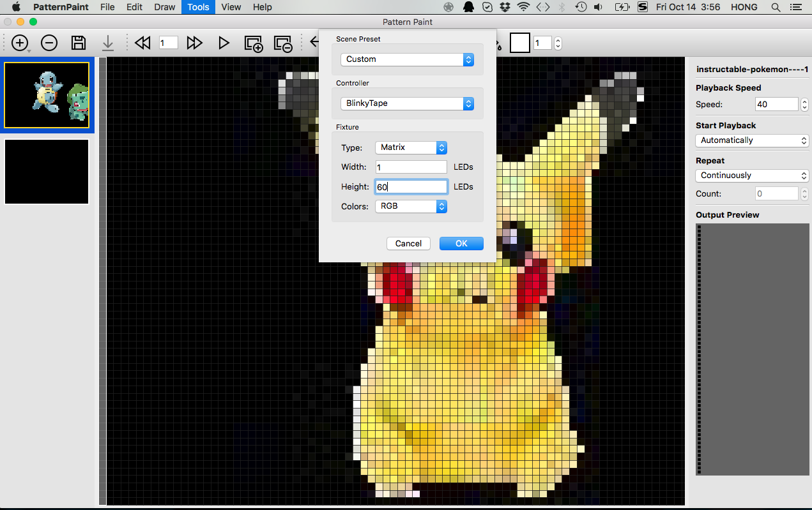812x510 pixels.
Task: Click the date and time Fri Oct 14
Action: point(688,7)
